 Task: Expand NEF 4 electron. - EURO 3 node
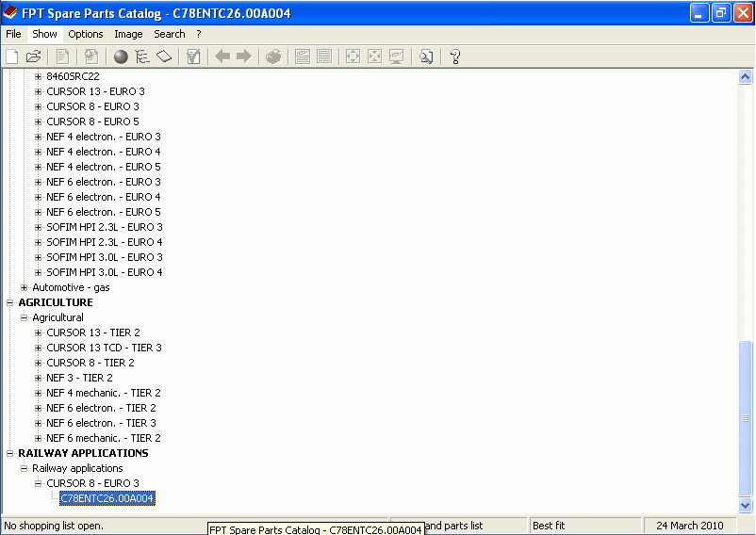38,137
